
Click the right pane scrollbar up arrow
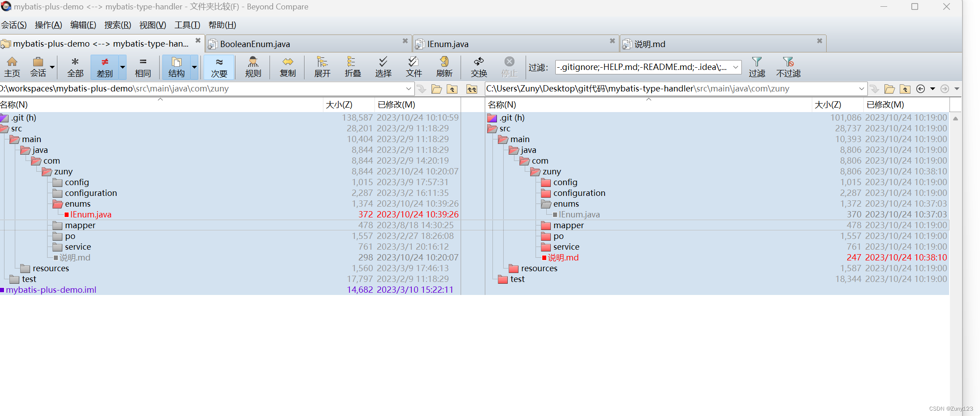click(955, 118)
